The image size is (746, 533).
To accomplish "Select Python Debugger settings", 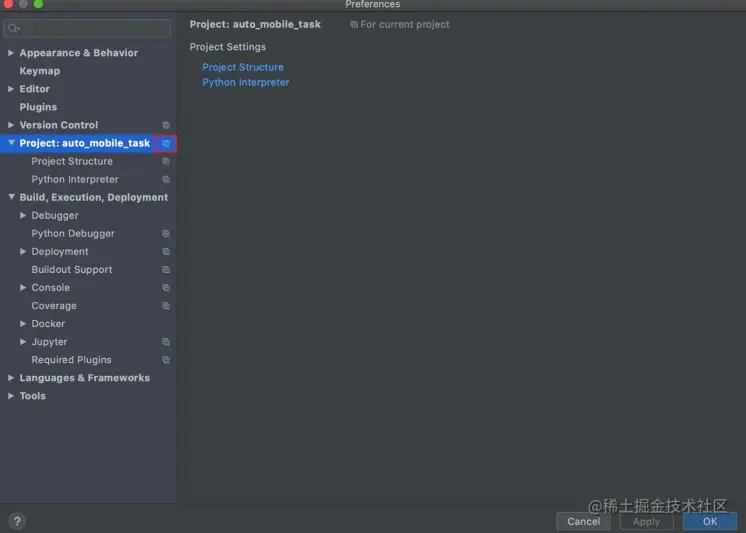I will click(x=73, y=234).
